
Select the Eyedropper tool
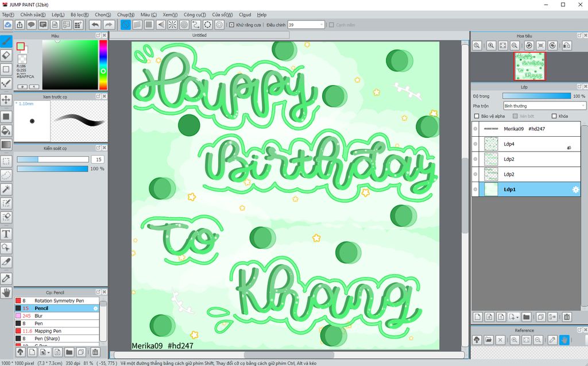6,278
